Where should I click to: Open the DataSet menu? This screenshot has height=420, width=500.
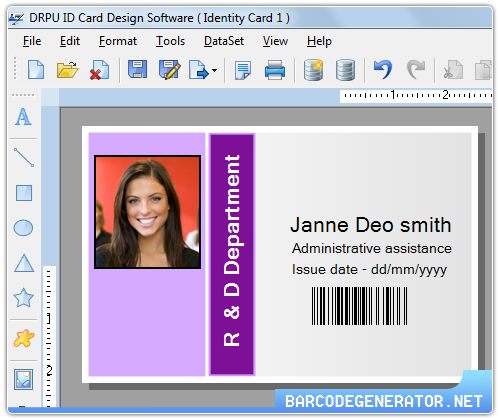pyautogui.click(x=224, y=41)
